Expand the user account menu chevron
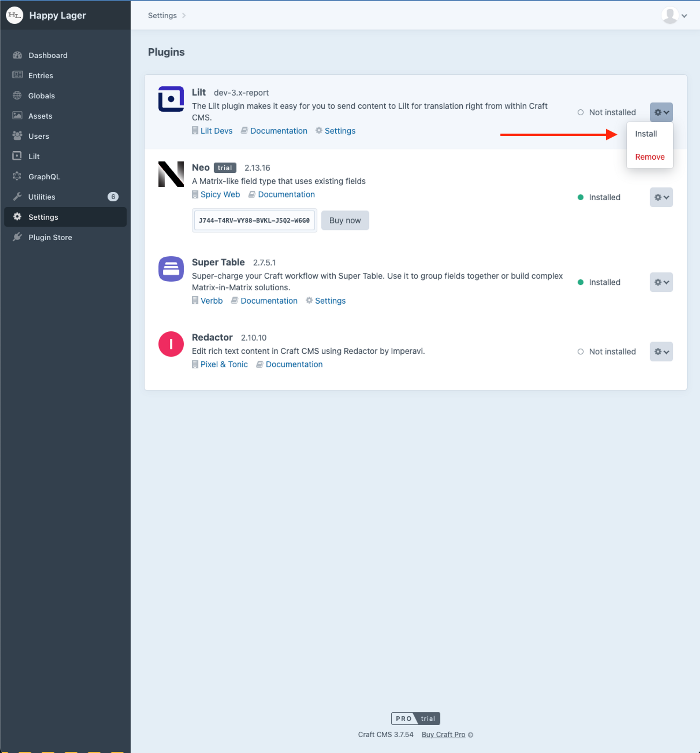The height and width of the screenshot is (753, 700). [684, 16]
